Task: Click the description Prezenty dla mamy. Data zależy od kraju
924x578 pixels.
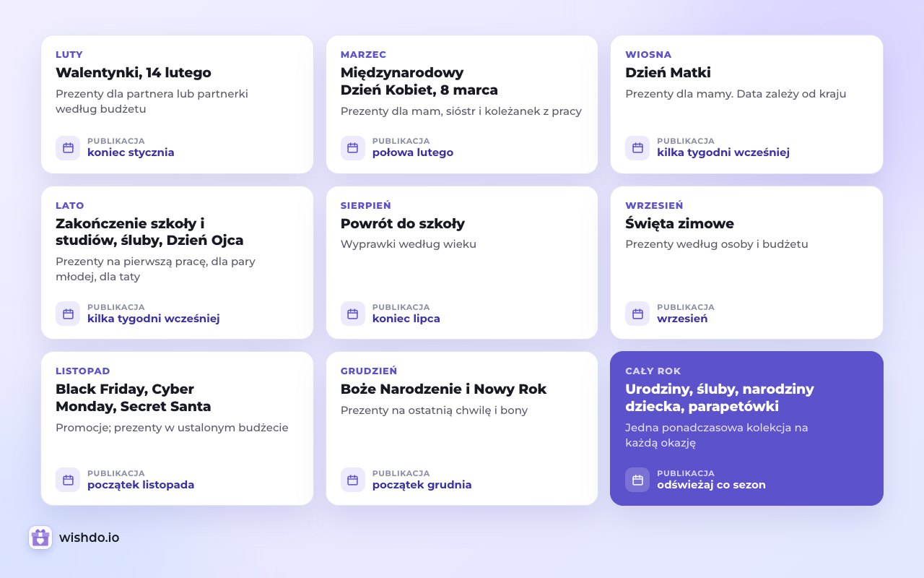Action: pos(736,94)
